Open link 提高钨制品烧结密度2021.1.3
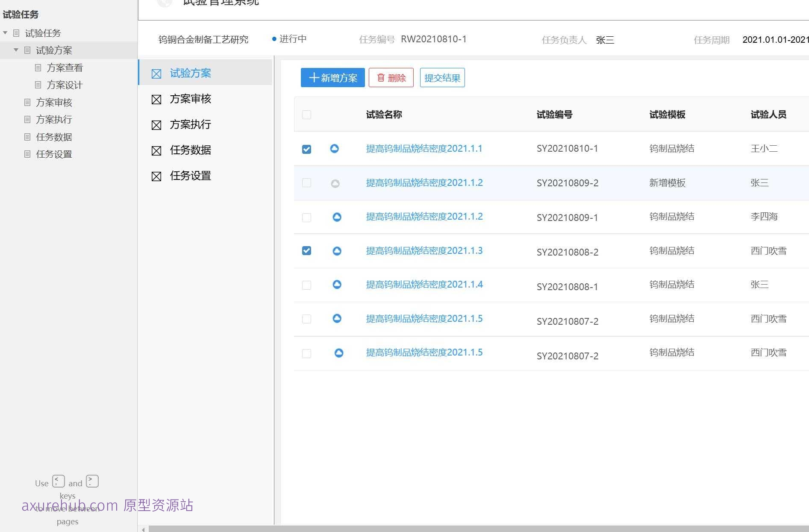Image resolution: width=809 pixels, height=532 pixels. point(424,250)
